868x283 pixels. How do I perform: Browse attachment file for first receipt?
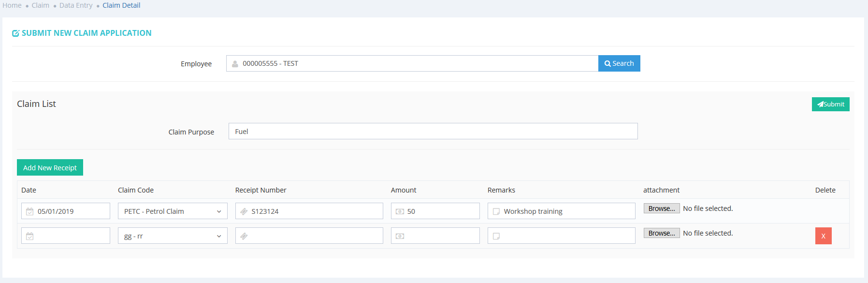click(x=662, y=209)
